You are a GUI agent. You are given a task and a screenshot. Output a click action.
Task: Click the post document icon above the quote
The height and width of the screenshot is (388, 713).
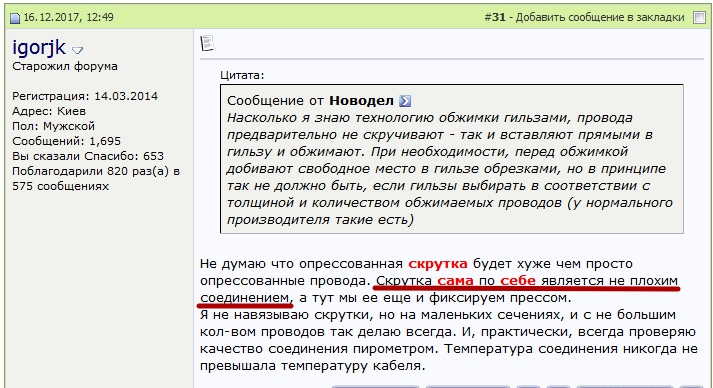[207, 43]
